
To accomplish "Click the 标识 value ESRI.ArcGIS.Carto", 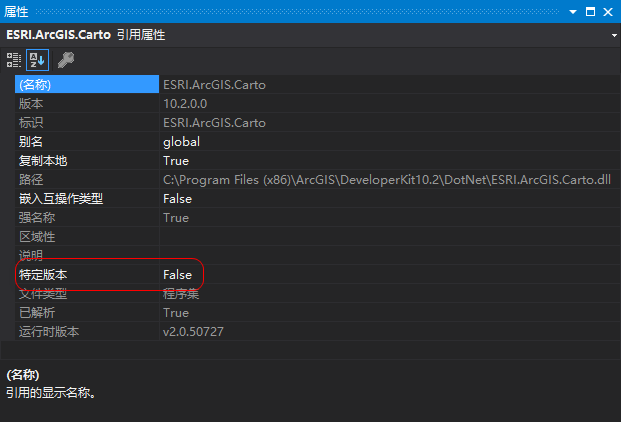I will pyautogui.click(x=214, y=123).
